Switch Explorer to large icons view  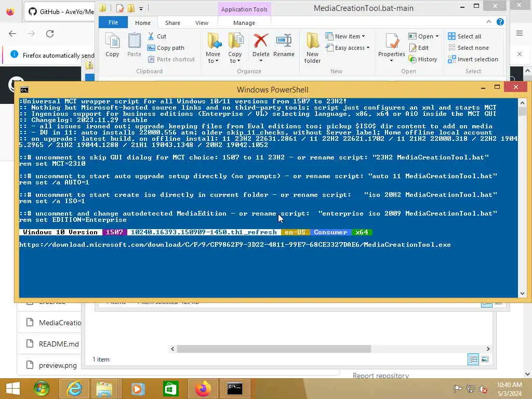485,359
